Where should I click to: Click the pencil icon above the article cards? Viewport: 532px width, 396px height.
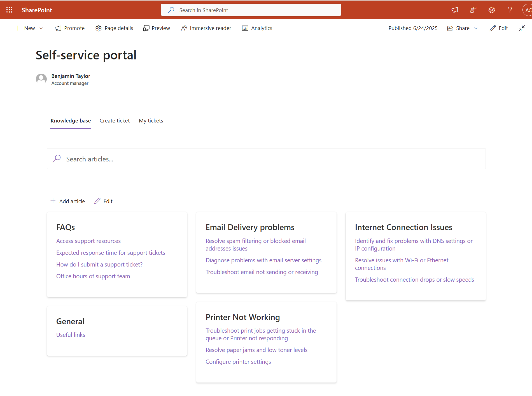[x=97, y=201]
